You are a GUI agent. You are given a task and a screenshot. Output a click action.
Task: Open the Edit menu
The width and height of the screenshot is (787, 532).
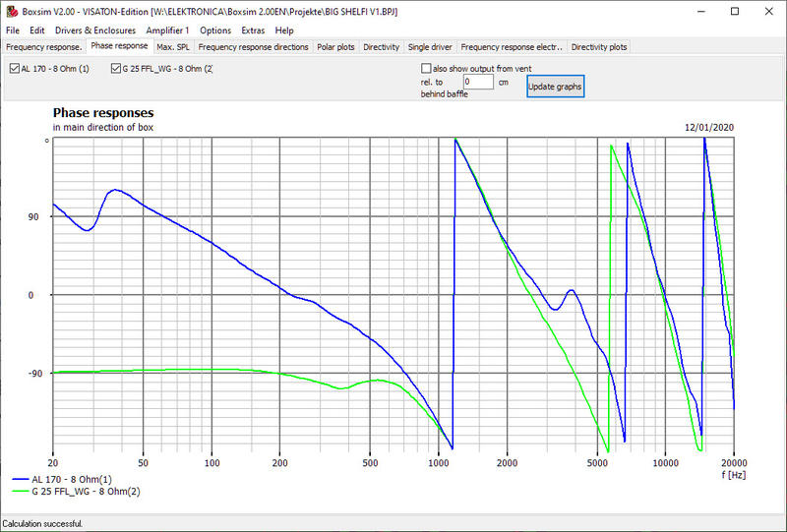tap(37, 30)
